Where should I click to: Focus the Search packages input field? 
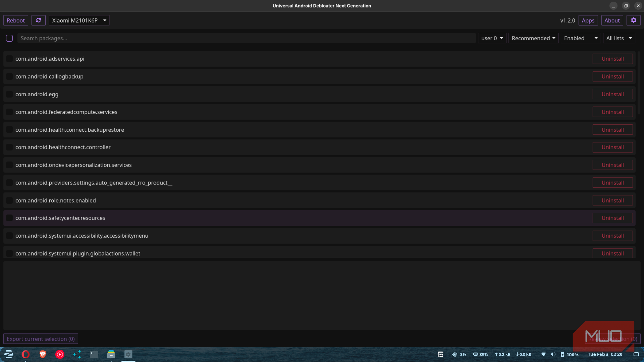pyautogui.click(x=246, y=38)
